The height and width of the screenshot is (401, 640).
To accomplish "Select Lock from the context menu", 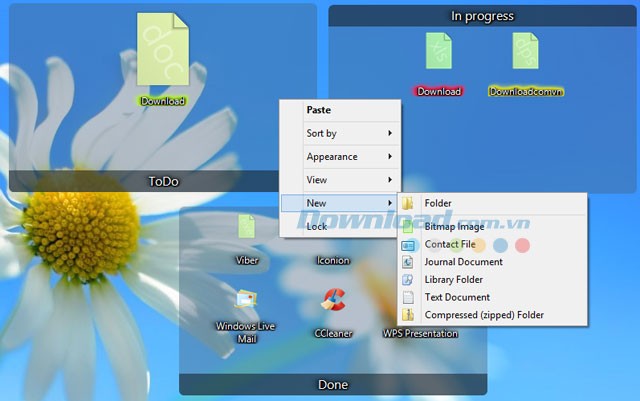I will [x=317, y=227].
